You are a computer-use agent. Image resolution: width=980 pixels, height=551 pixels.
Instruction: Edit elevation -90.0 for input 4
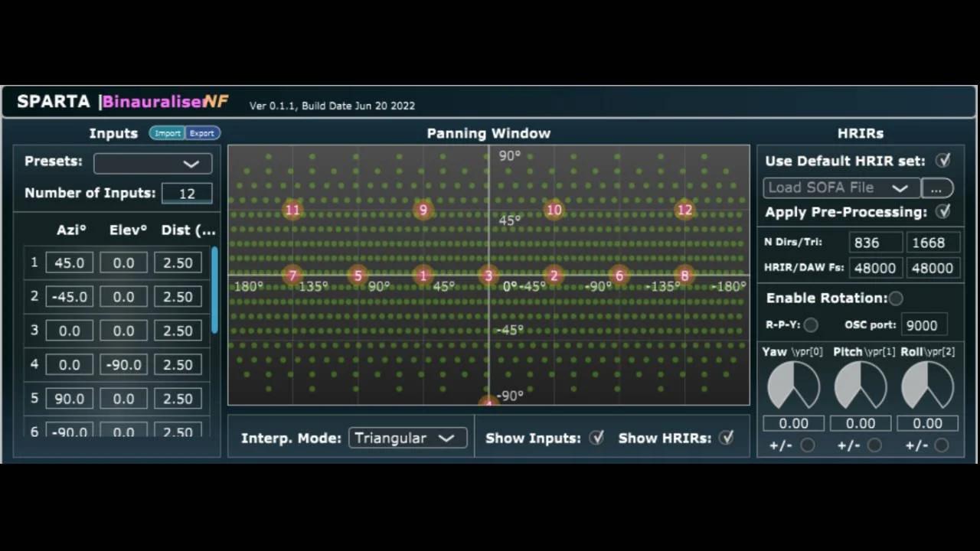123,364
